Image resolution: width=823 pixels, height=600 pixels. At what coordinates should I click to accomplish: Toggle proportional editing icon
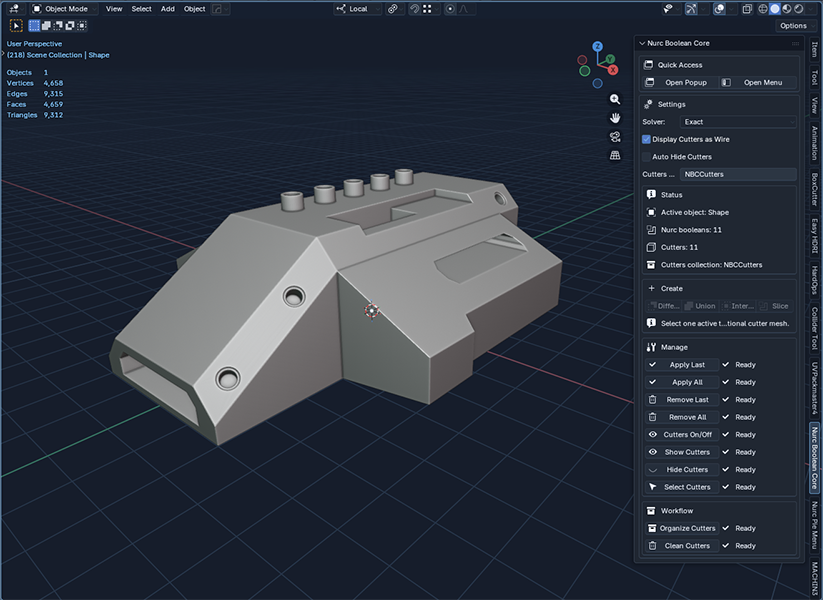[450, 9]
